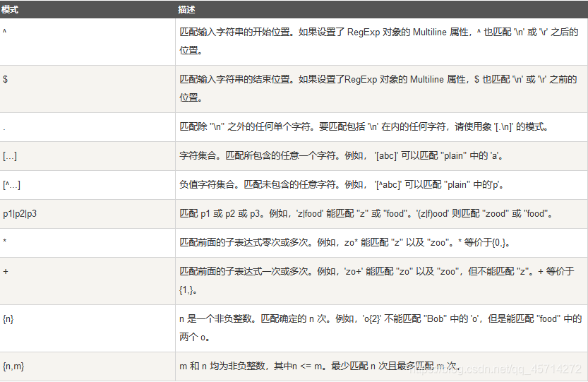Screen dimensions: 588x382
Task: Select the '*' pattern cell
Action: click(x=88, y=243)
